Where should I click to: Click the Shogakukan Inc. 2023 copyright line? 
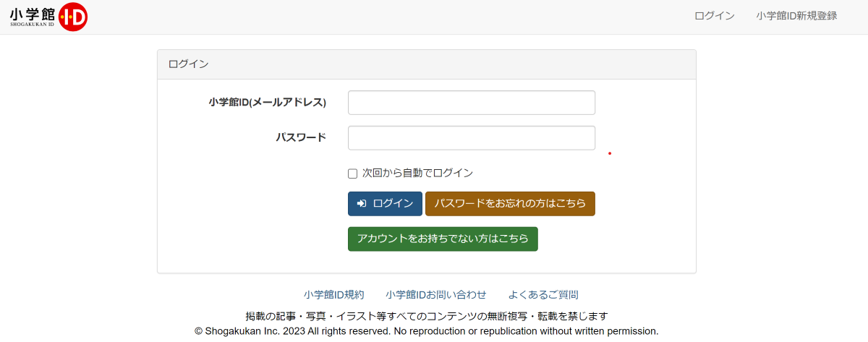(427, 331)
